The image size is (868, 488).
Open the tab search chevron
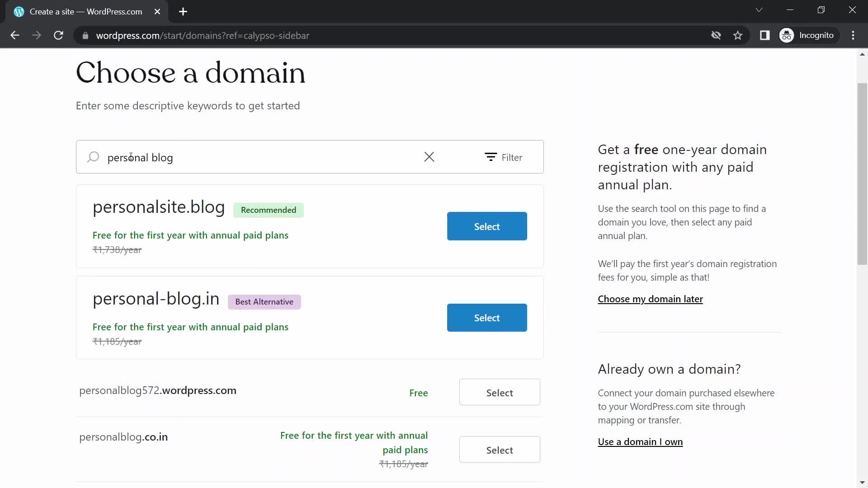pos(759,9)
